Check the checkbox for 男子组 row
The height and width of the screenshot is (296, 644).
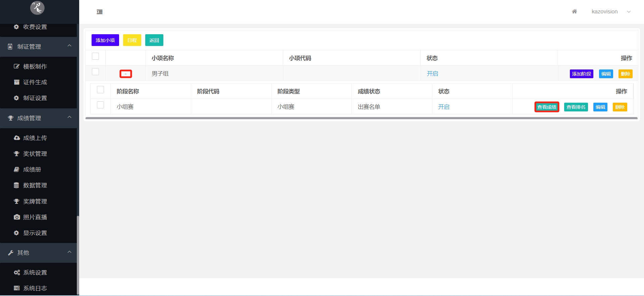tap(96, 72)
